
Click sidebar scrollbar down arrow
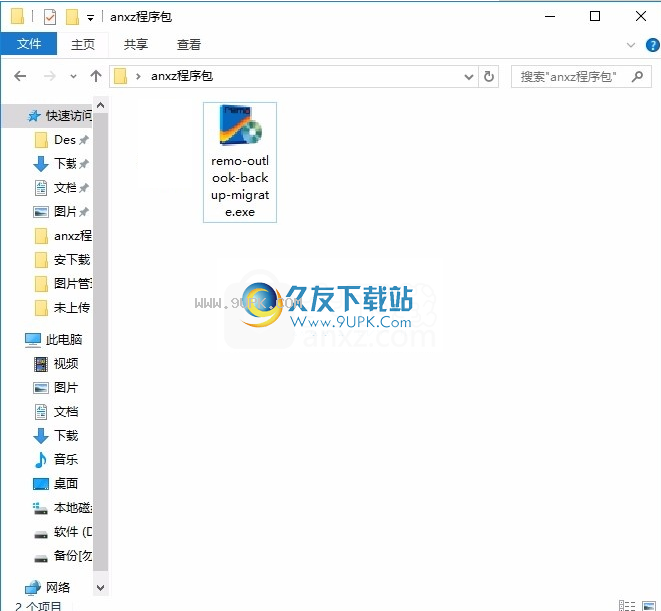coord(100,587)
